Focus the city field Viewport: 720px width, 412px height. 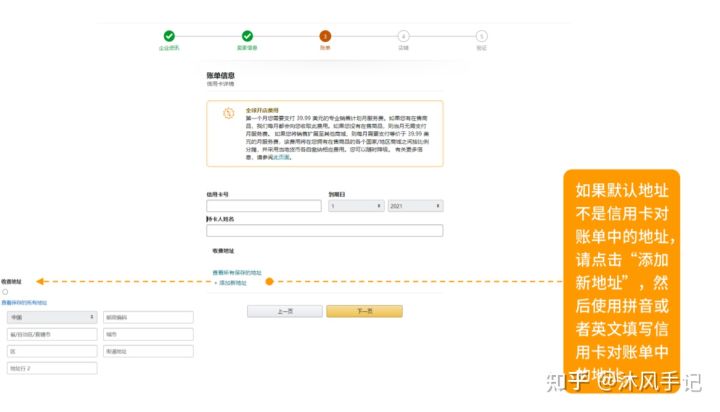[148, 334]
